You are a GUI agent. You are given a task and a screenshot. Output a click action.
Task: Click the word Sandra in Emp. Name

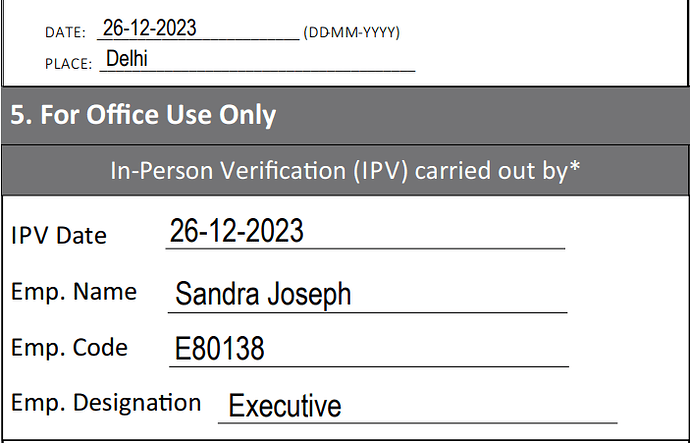coord(217,294)
